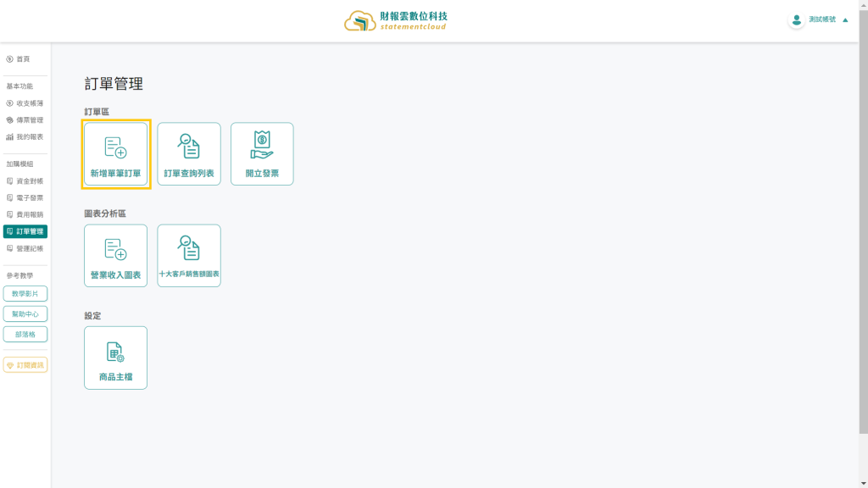Open the 訂單查詢列表 tile
The width and height of the screenshot is (868, 488).
tap(188, 154)
